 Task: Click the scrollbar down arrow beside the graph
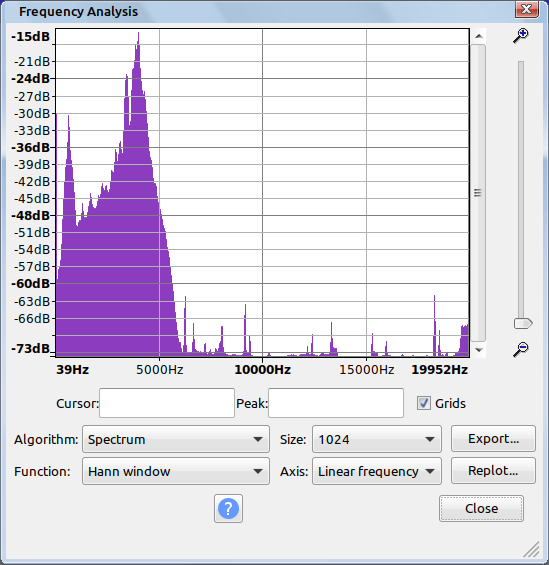coord(478,350)
